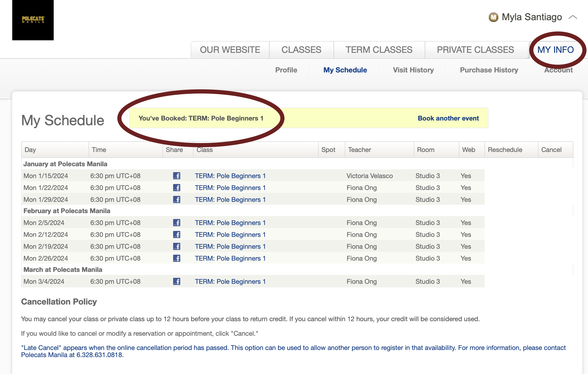Click the Polecats Manila logo
Screen dimensions: 588x374
[x=33, y=20]
